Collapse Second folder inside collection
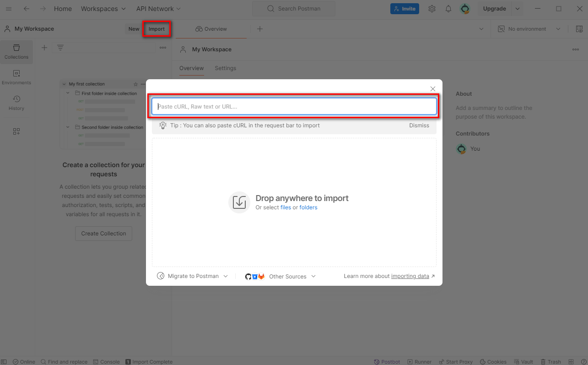Viewport: 588px width, 365px height. pyautogui.click(x=68, y=127)
